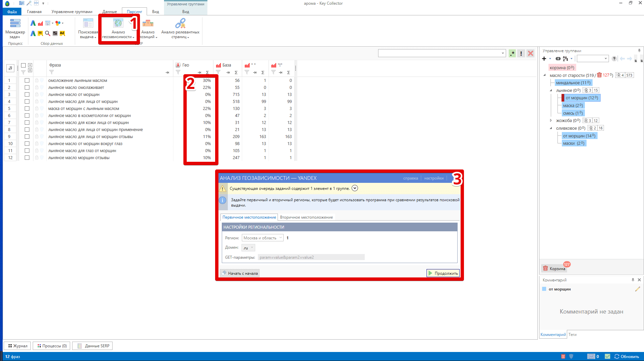
Task: Click the настройки link in dialog header
Action: coord(434,178)
